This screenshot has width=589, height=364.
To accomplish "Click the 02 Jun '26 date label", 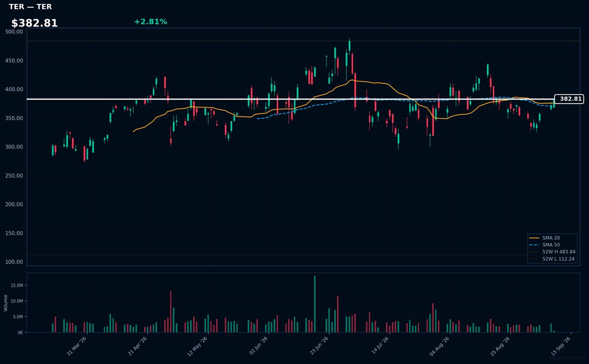I will [259, 346].
